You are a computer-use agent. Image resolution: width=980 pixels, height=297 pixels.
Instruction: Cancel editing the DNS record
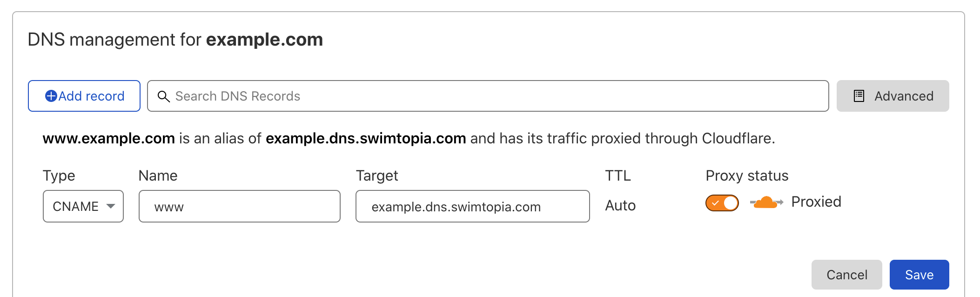tap(846, 275)
